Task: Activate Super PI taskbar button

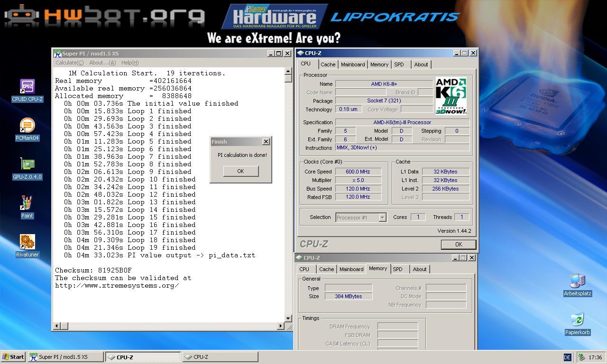Action: [65, 357]
